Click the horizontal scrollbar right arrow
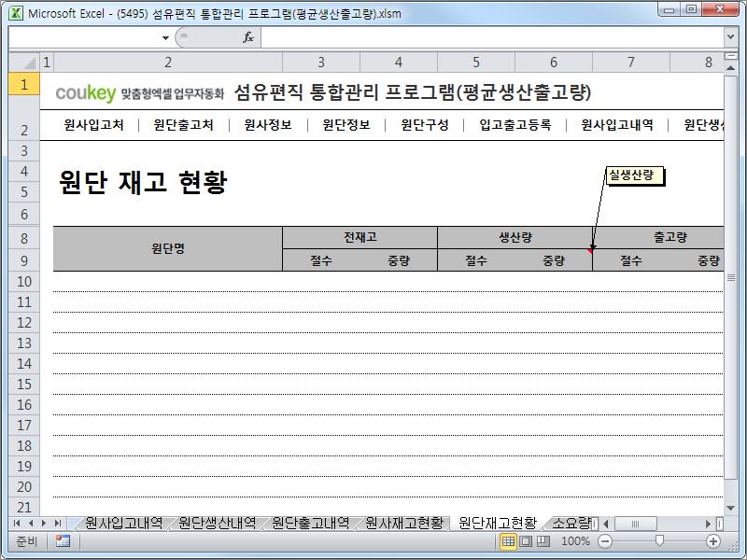 [x=708, y=524]
